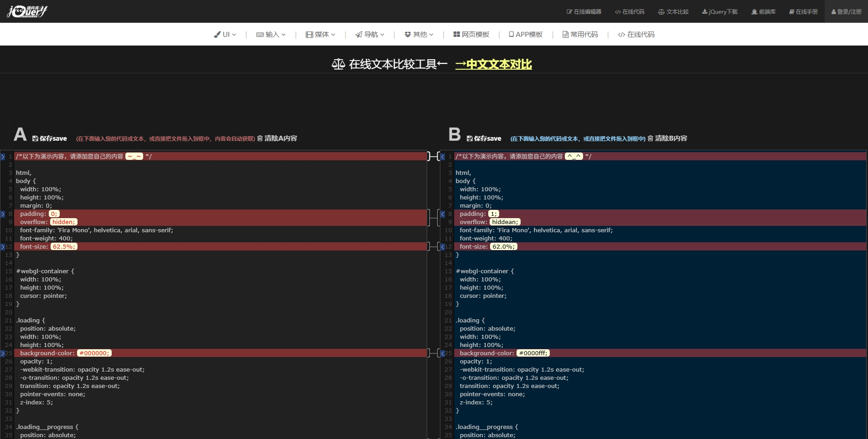Image resolution: width=868 pixels, height=439 pixels.
Task: Select the 常用代码 menu item
Action: coord(580,35)
